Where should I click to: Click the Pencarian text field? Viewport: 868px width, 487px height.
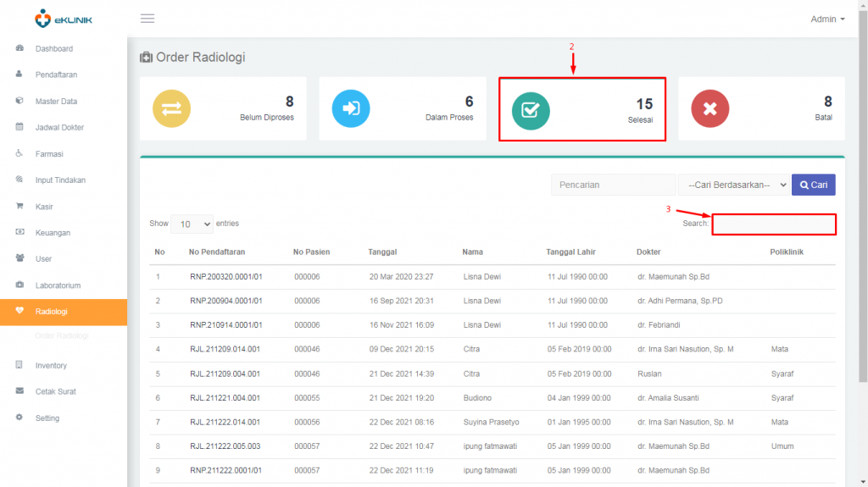pos(613,185)
